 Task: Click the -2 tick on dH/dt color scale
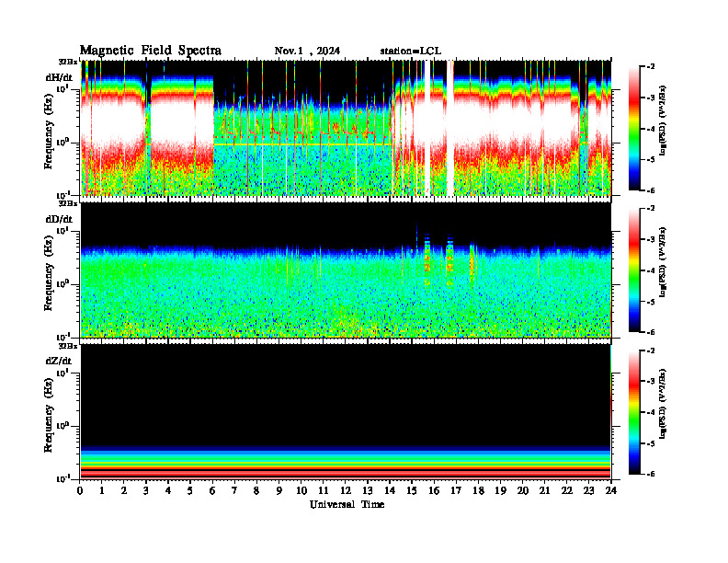[651, 66]
